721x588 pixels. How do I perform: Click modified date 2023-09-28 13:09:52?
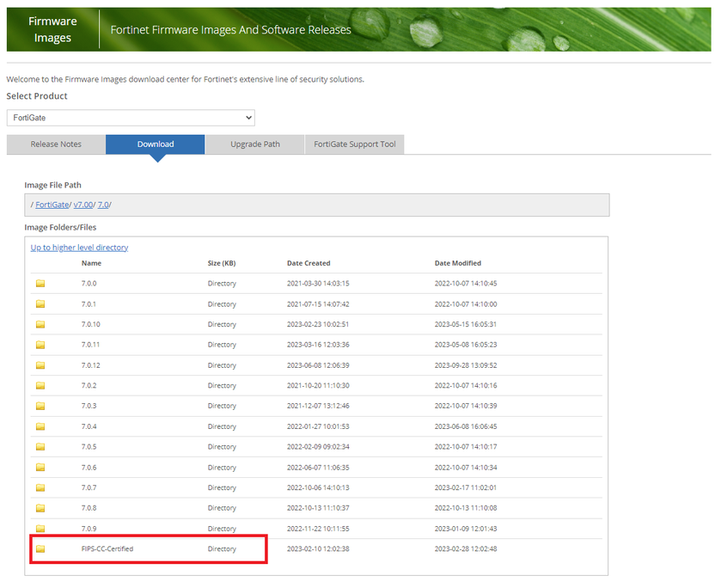pyautogui.click(x=466, y=365)
